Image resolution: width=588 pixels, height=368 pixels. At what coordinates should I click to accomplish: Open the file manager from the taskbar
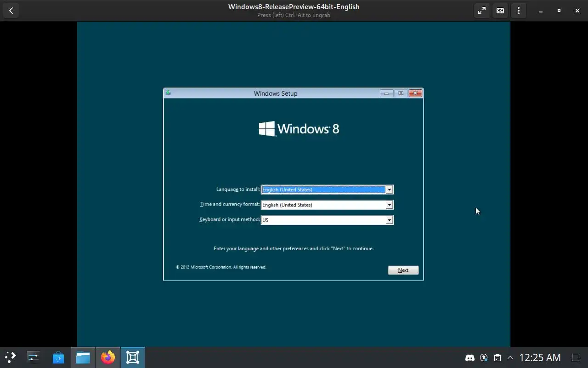(x=83, y=357)
